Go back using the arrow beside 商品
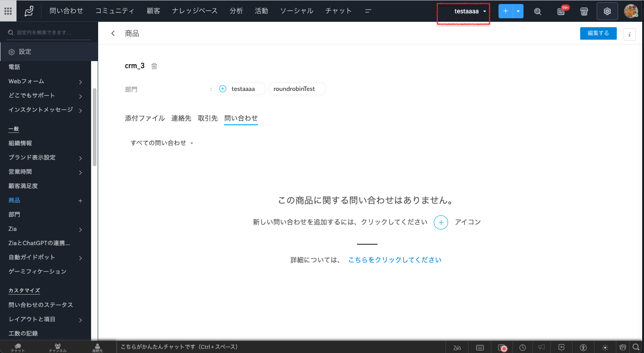644x353 pixels. coord(113,33)
